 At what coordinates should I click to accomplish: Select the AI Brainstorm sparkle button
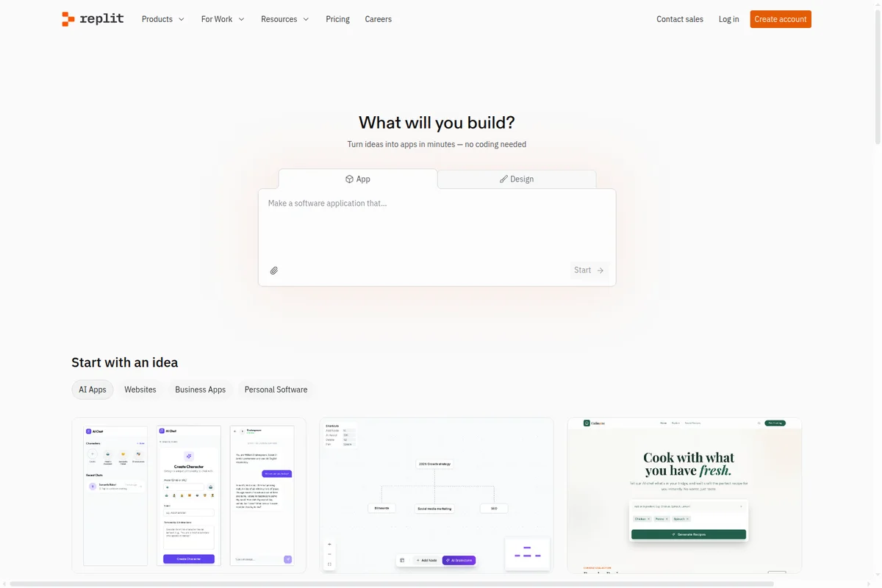coord(459,560)
